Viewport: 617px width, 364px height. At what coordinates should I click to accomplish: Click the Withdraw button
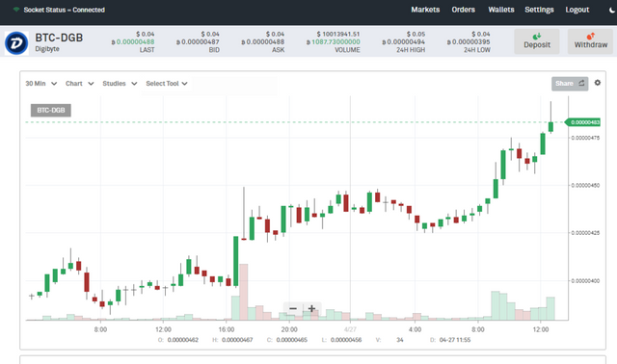pyautogui.click(x=590, y=41)
